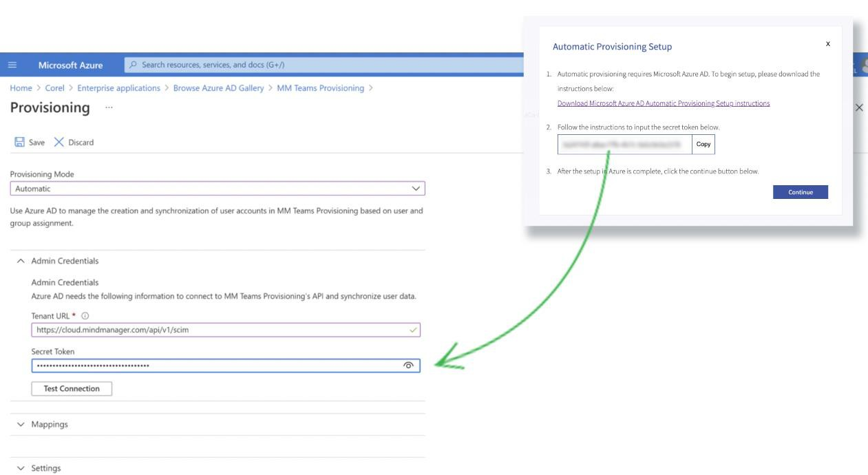Download Azure AD Automatic Provisioning Setup instructions

click(x=664, y=103)
